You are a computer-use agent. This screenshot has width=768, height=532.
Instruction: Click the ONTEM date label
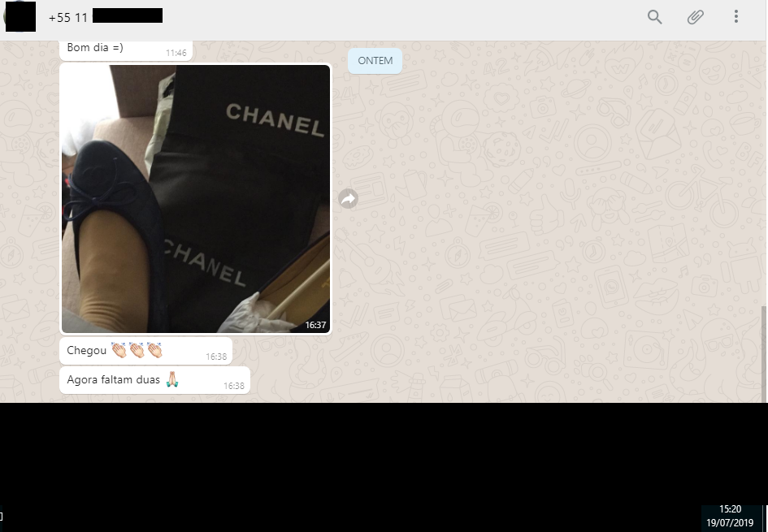click(x=375, y=61)
